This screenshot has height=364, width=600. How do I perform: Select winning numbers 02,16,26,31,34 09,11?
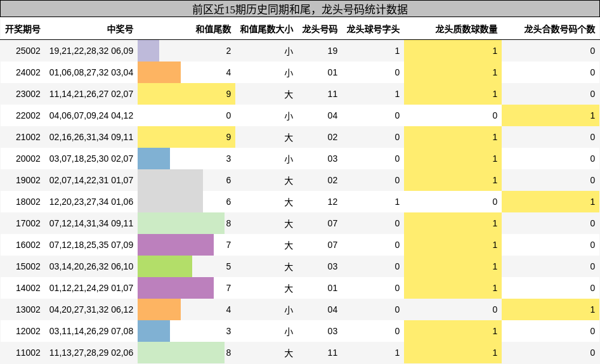[91, 137]
